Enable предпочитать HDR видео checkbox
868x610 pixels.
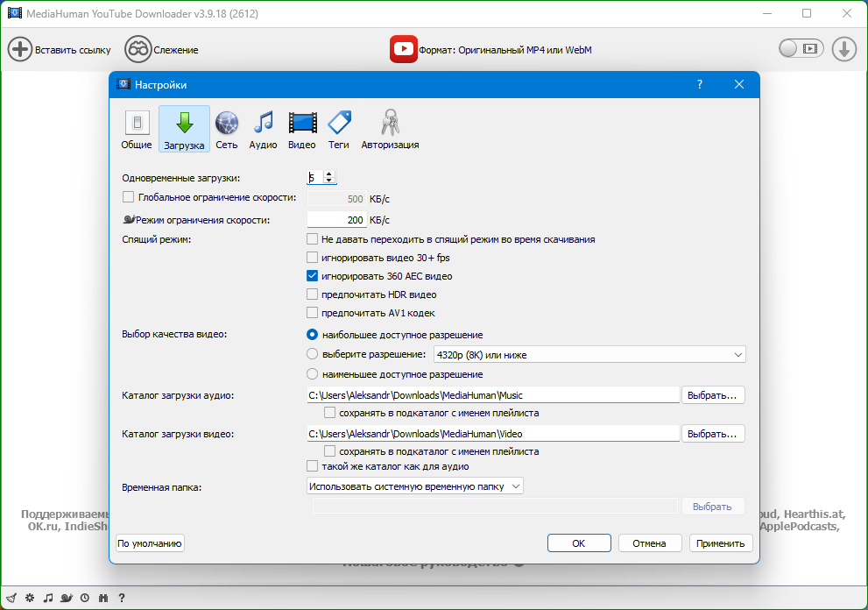(x=313, y=294)
